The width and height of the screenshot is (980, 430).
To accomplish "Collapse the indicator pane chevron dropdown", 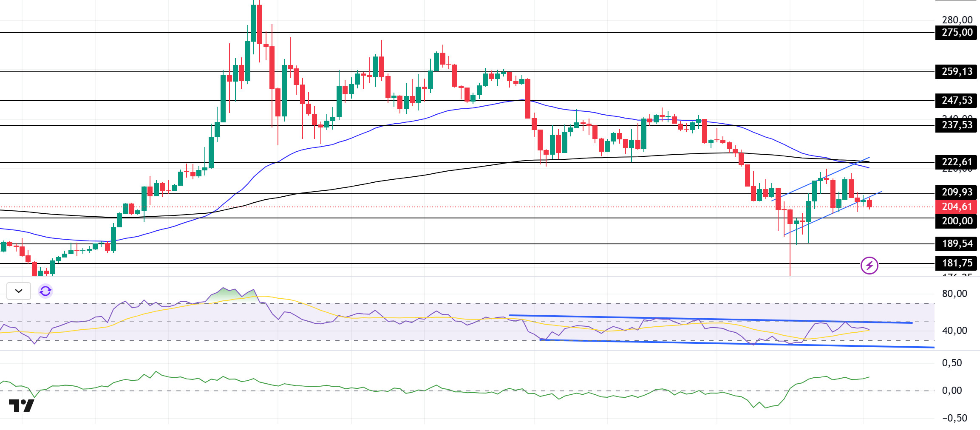I will (19, 291).
